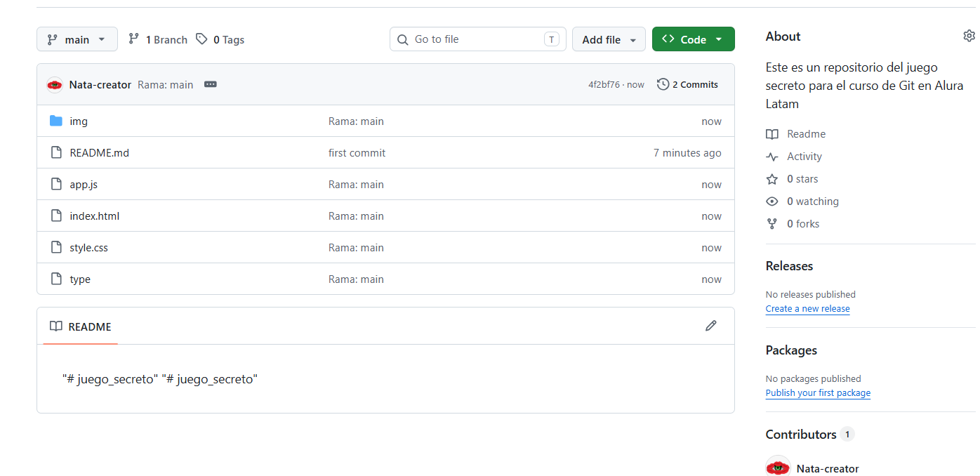Click the file icon beside type
The width and height of the screenshot is (980, 476).
click(56, 279)
